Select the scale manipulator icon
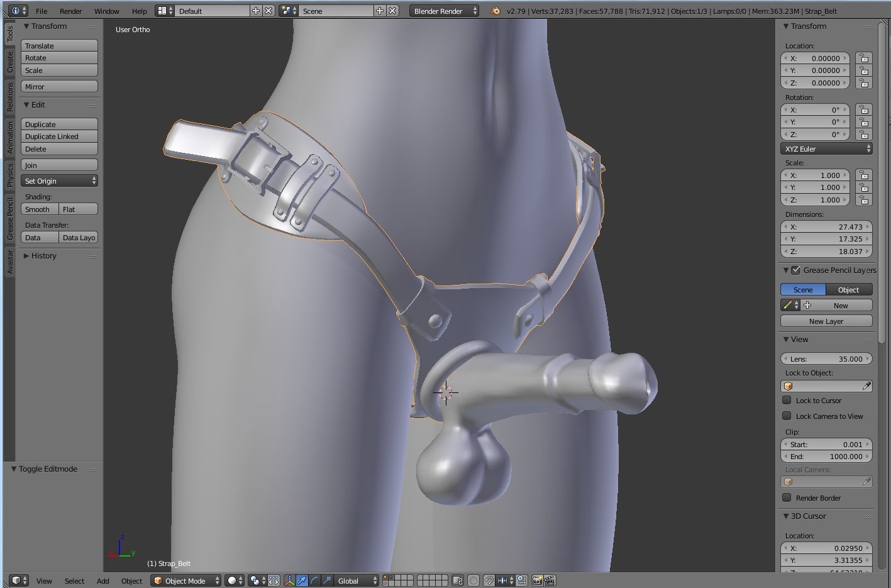 coord(327,580)
